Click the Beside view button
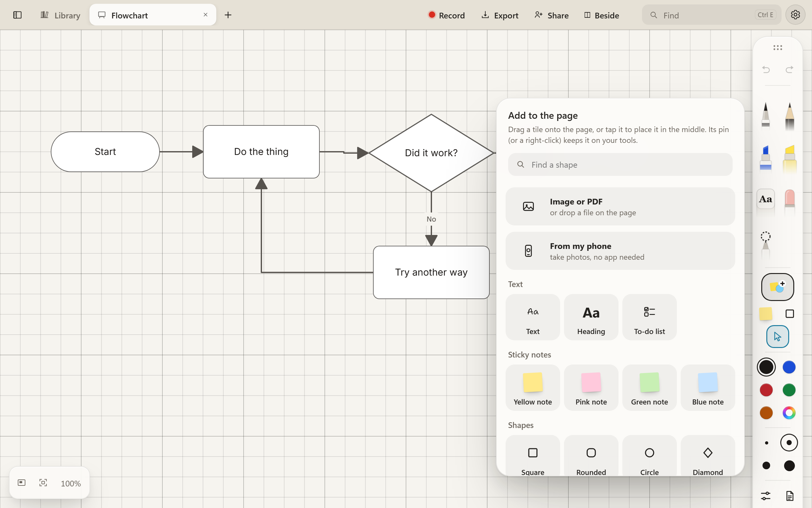This screenshot has width=812, height=508. [601, 15]
